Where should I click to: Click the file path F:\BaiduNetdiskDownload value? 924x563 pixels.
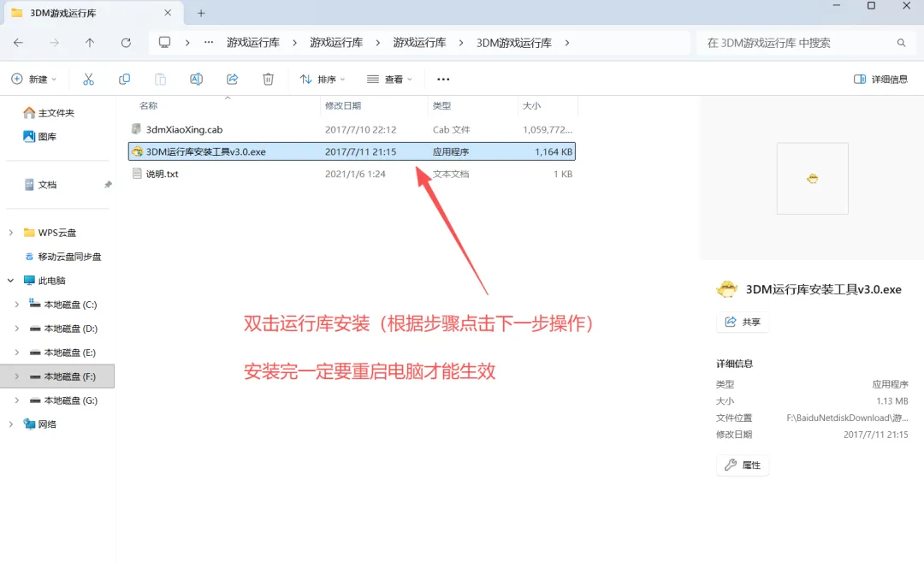[x=847, y=418]
